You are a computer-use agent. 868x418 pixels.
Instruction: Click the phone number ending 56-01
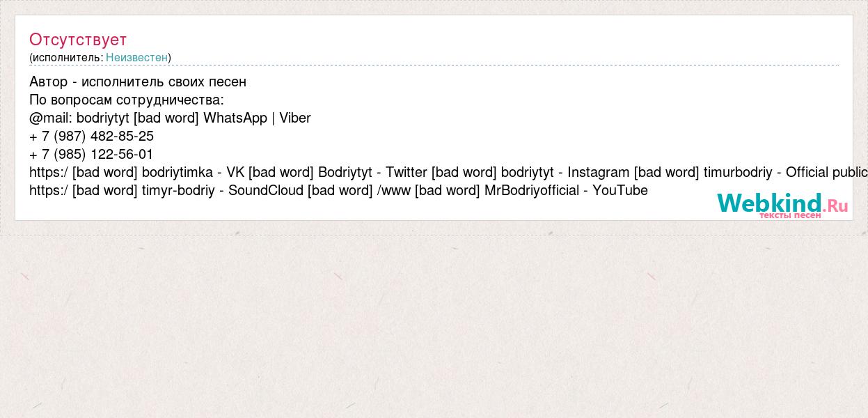[91, 154]
